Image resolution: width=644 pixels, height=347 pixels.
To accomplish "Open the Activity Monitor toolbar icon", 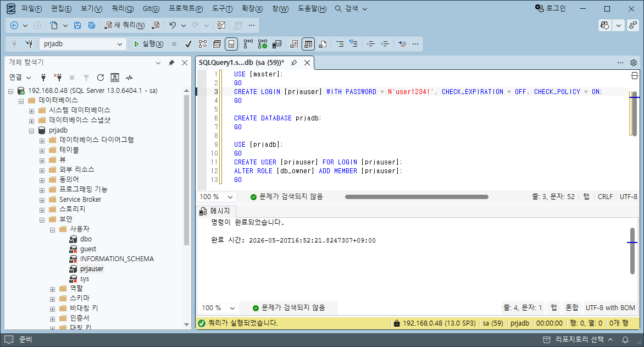I will point(221,25).
